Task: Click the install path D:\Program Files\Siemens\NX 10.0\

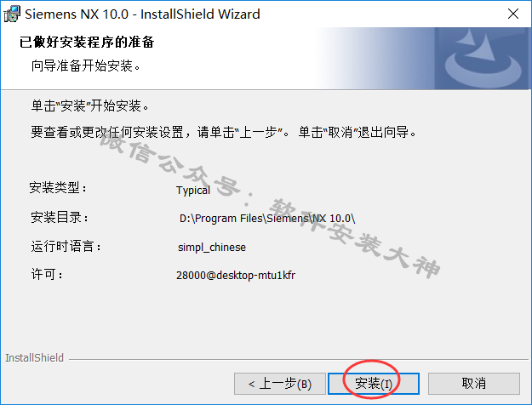Action: (267, 218)
